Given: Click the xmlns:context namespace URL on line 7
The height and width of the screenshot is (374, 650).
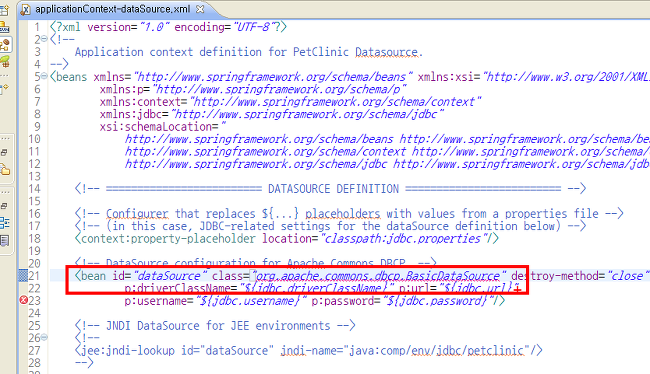Looking at the screenshot, I should click(336, 102).
